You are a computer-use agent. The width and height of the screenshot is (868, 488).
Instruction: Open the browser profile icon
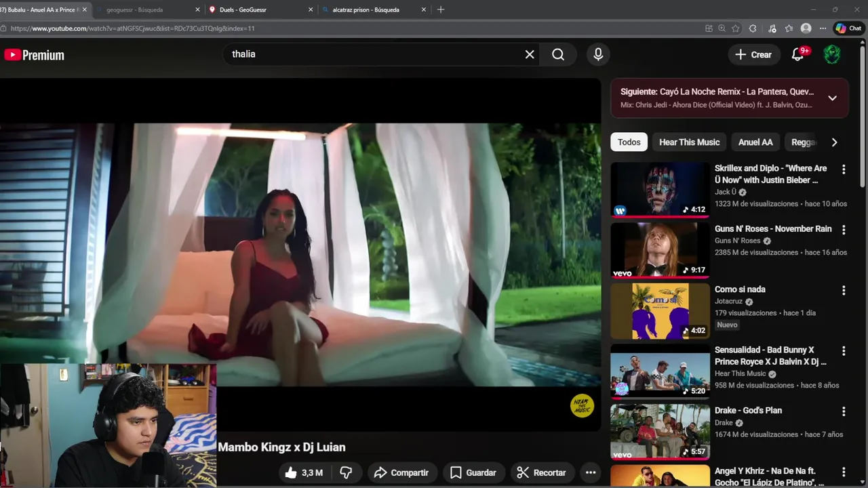coord(806,28)
